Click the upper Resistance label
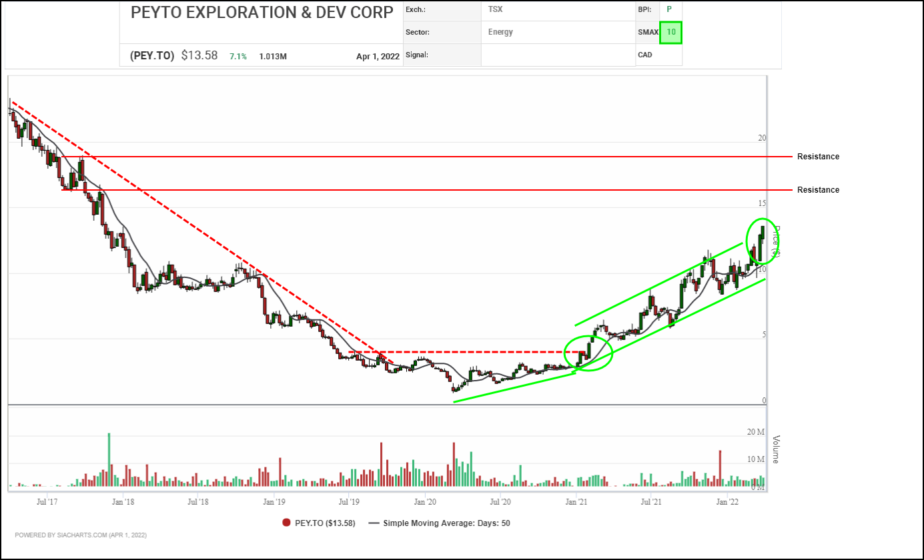The height and width of the screenshot is (560, 924). pos(818,157)
